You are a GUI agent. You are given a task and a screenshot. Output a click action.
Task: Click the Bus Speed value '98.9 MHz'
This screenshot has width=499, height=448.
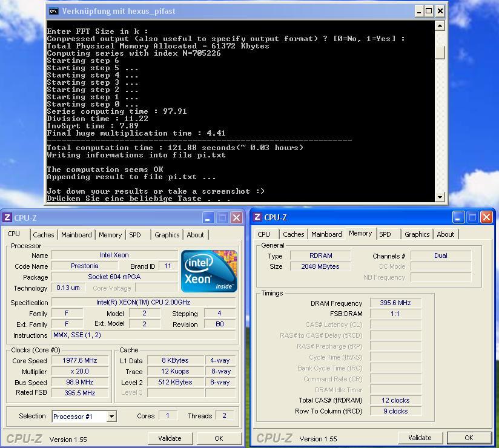pos(80,382)
